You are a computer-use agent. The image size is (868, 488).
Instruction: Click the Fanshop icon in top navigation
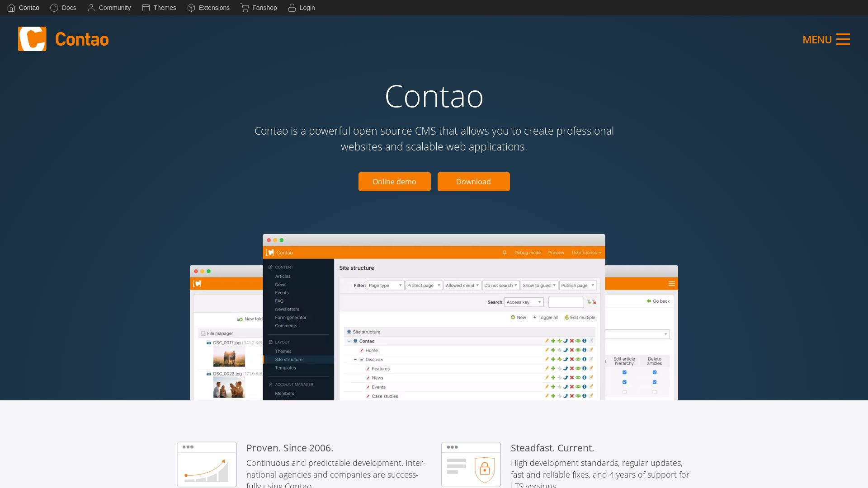pos(245,8)
